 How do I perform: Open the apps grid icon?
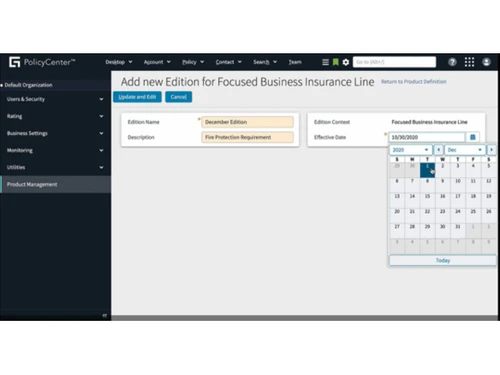[x=469, y=62]
